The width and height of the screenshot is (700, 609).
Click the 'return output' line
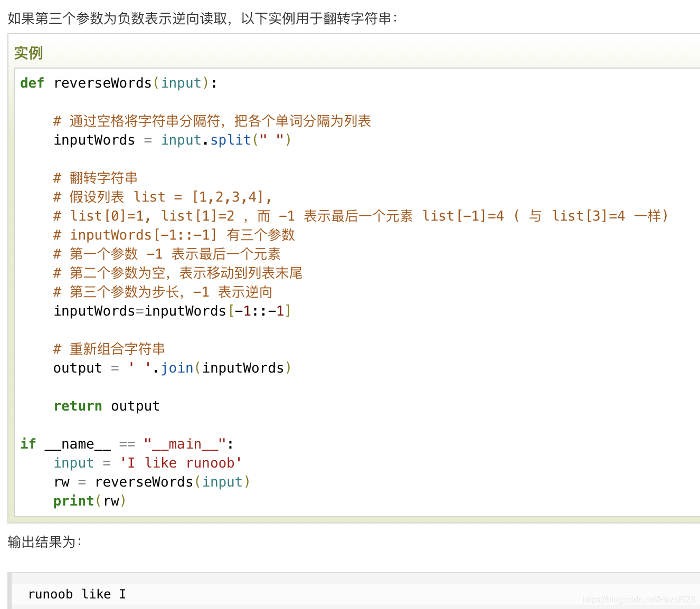[107, 406]
